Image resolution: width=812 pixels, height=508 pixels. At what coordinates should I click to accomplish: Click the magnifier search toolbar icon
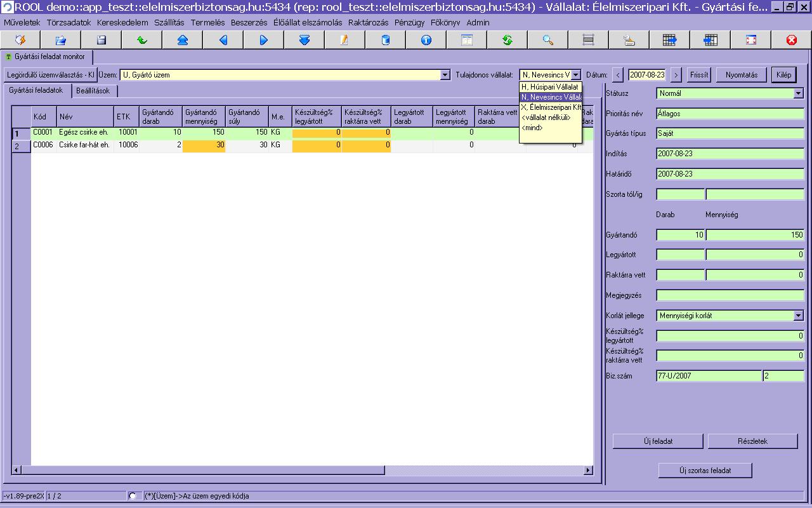tap(547, 40)
